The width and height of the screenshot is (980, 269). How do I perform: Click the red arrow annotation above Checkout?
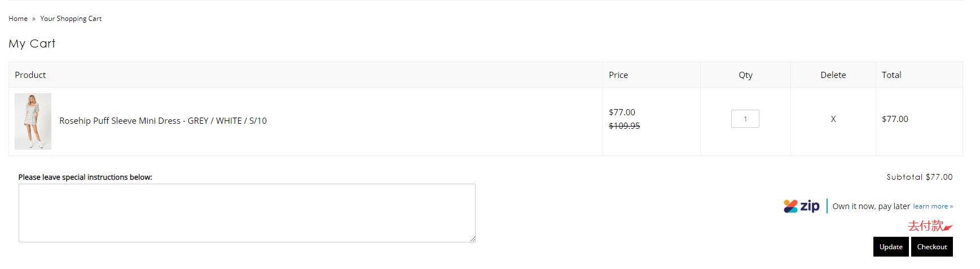948,227
